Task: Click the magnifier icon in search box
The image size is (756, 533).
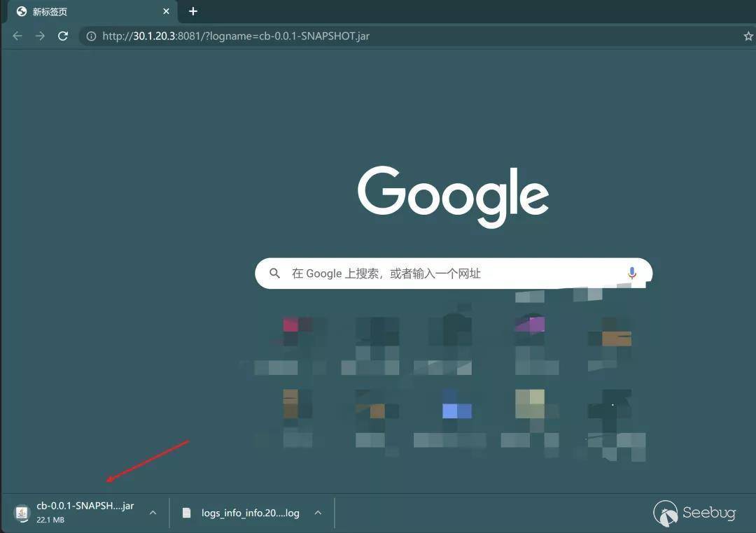Action: pyautogui.click(x=275, y=273)
